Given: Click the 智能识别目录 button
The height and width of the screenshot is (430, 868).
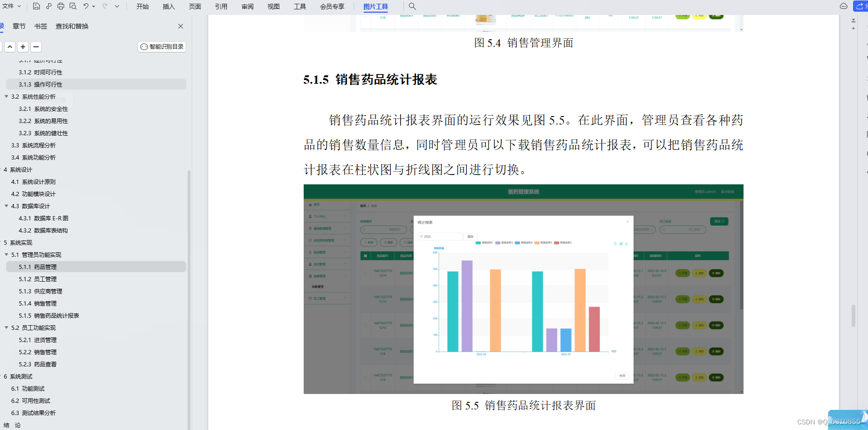Looking at the screenshot, I should 162,47.
